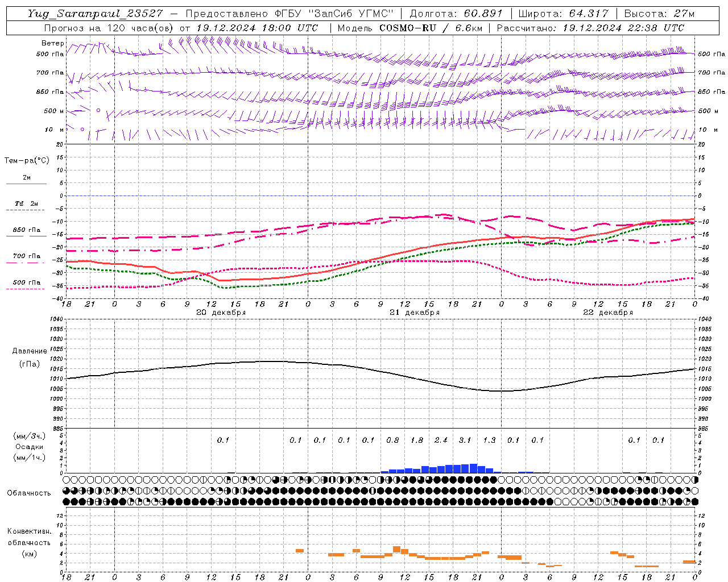
Task: Click the Тем-ра(°C) panel label
Action: pyautogui.click(x=27, y=160)
